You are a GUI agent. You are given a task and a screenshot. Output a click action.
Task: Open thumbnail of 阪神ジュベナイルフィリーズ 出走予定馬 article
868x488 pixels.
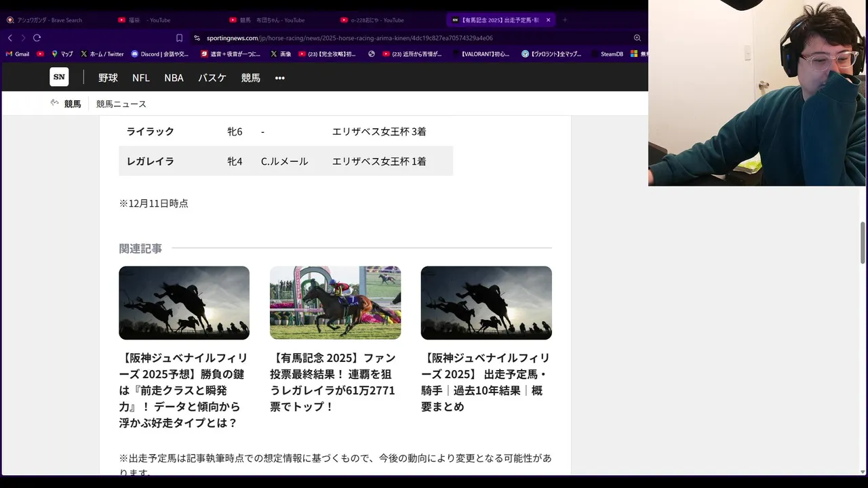pos(486,303)
